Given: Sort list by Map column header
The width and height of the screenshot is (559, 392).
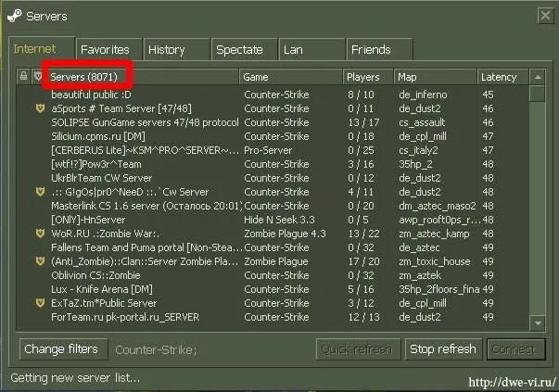Looking at the screenshot, I should (x=436, y=77).
